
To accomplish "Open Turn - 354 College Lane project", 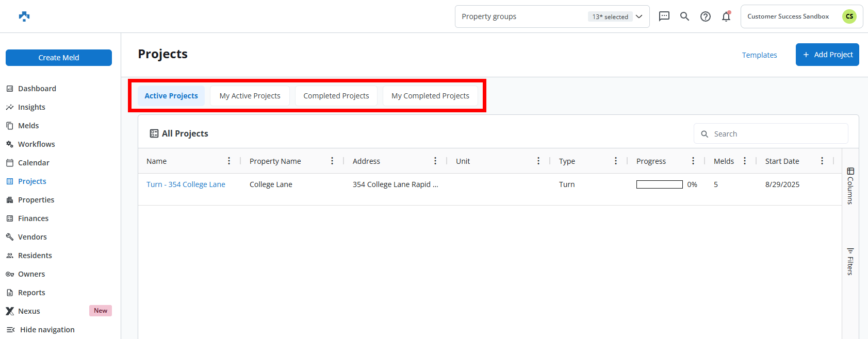I will (186, 184).
